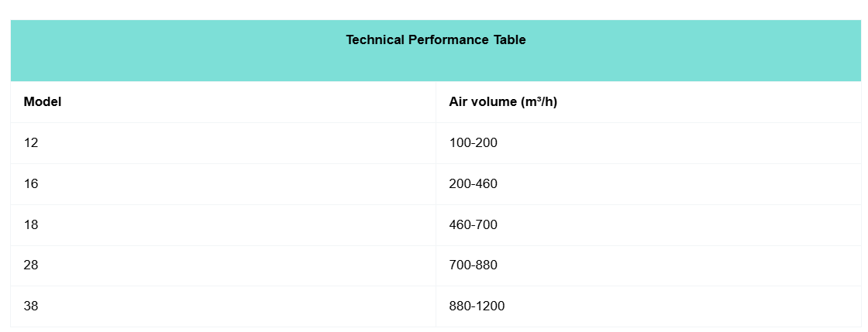Click the model 12 cell

pyautogui.click(x=31, y=143)
